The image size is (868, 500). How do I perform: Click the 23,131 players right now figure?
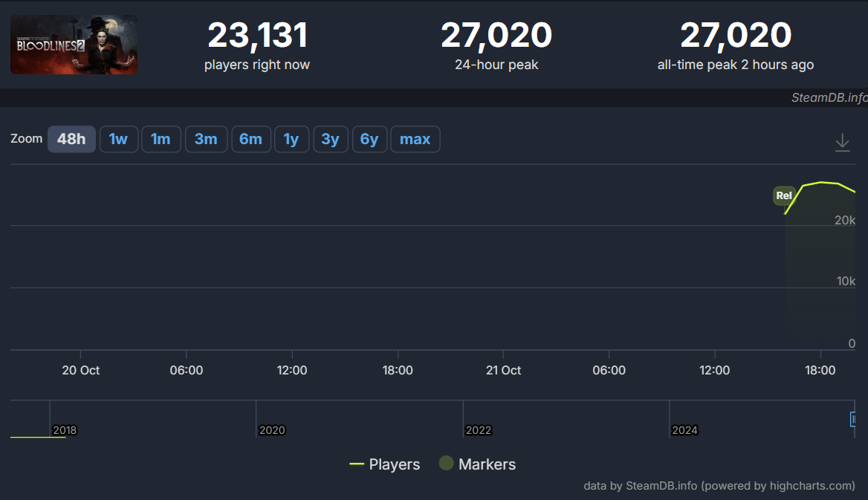coord(257,36)
